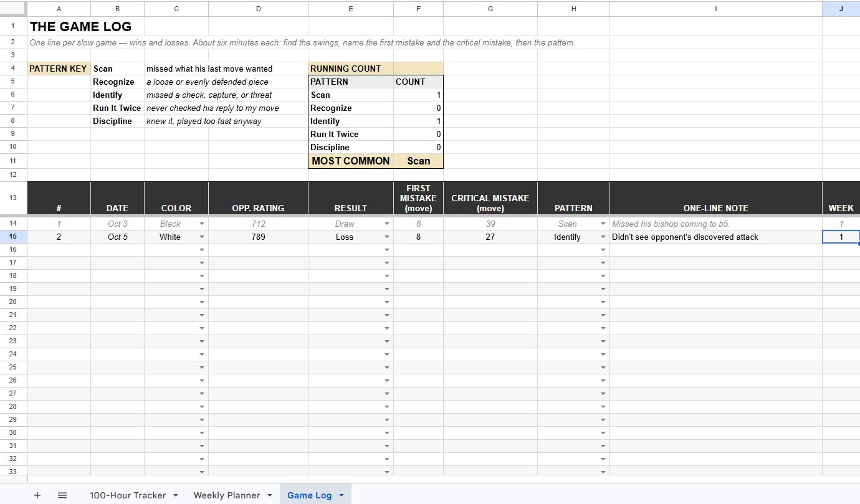
Task: Click CRITICAL MISTAKE (move) header cell
Action: tap(490, 199)
